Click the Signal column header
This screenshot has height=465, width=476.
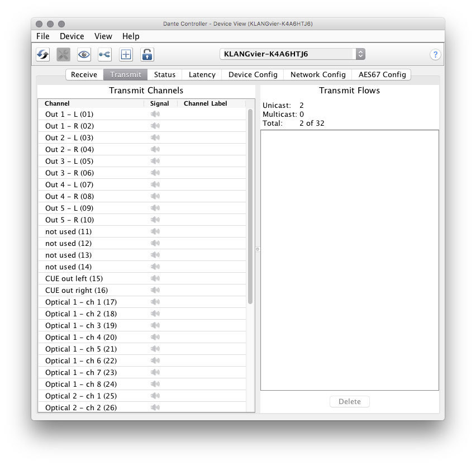pos(160,103)
